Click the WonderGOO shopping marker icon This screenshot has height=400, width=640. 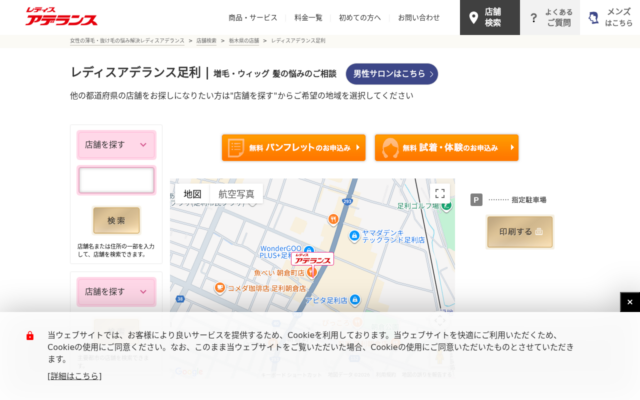(309, 250)
